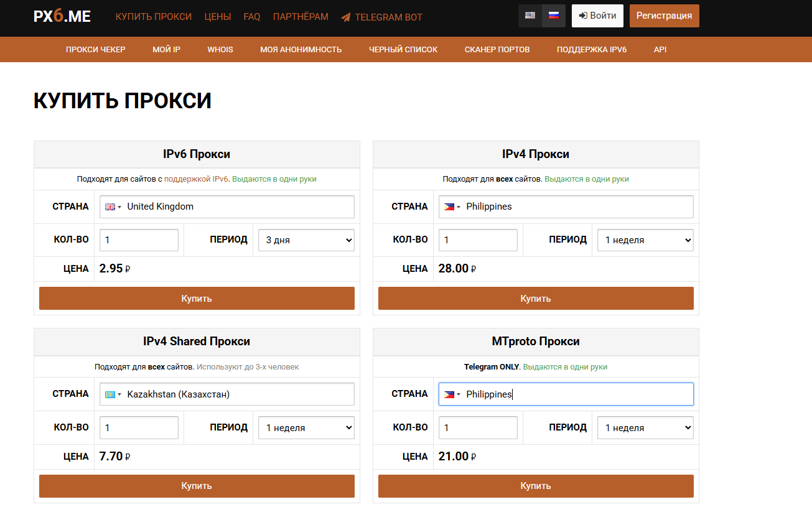812x507 pixels.
Task: Click the Kazakhstan flag in IPv4 Shared country
Action: pos(110,394)
